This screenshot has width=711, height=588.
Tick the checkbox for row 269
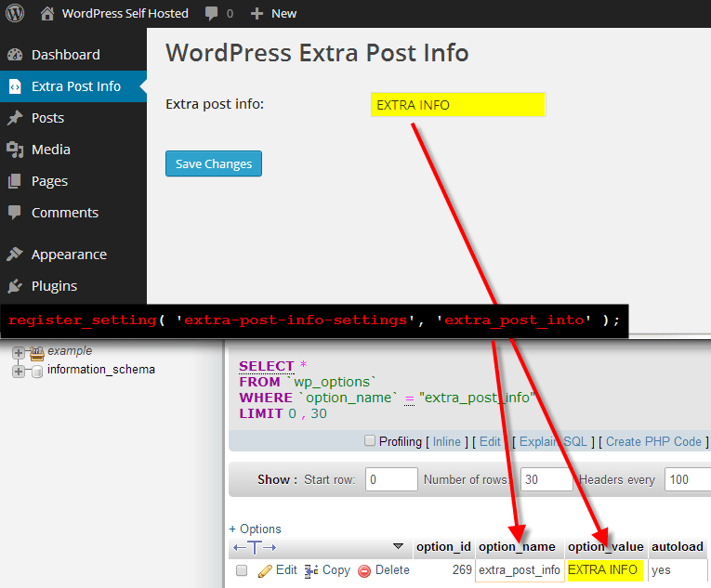(x=242, y=570)
